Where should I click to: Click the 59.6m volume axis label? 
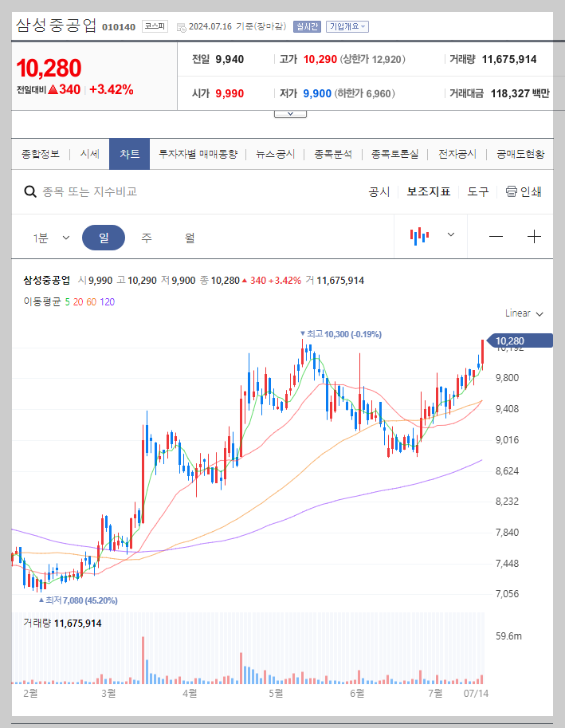click(x=508, y=636)
